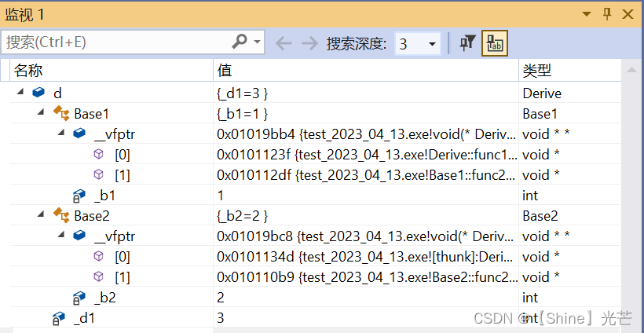Click the value 2 of _b2
The image size is (644, 333).
coord(220,298)
